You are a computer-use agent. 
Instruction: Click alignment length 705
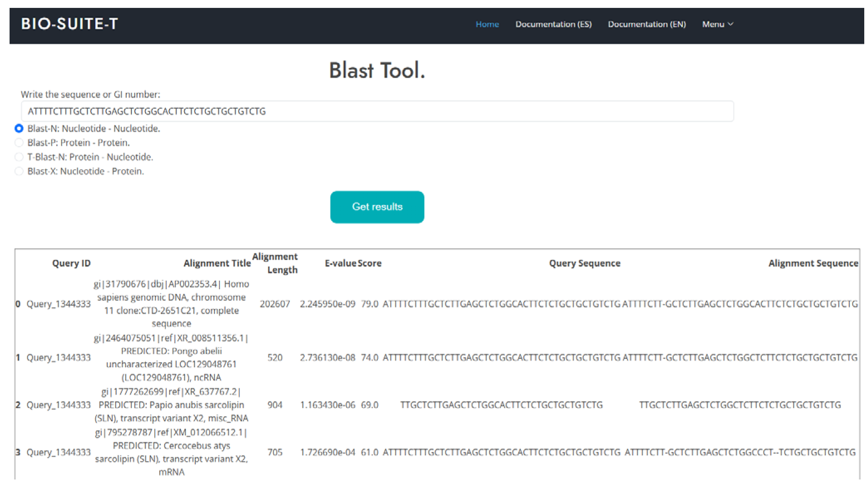275,452
